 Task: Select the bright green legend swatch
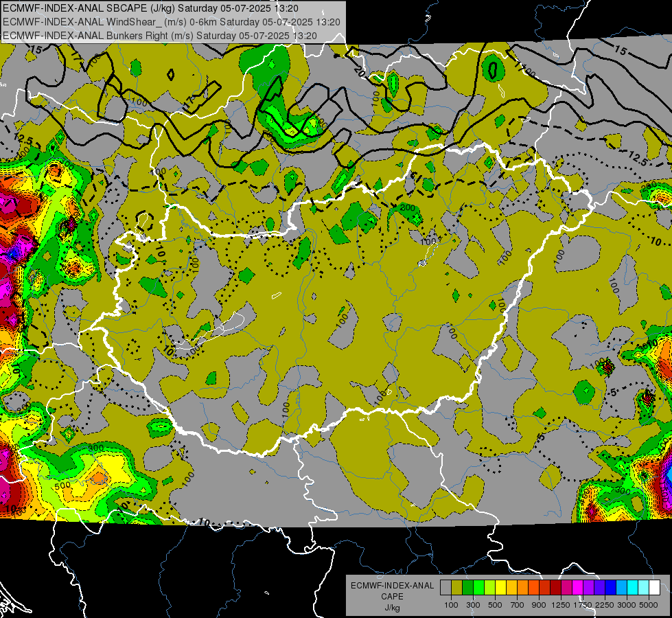[x=478, y=588]
